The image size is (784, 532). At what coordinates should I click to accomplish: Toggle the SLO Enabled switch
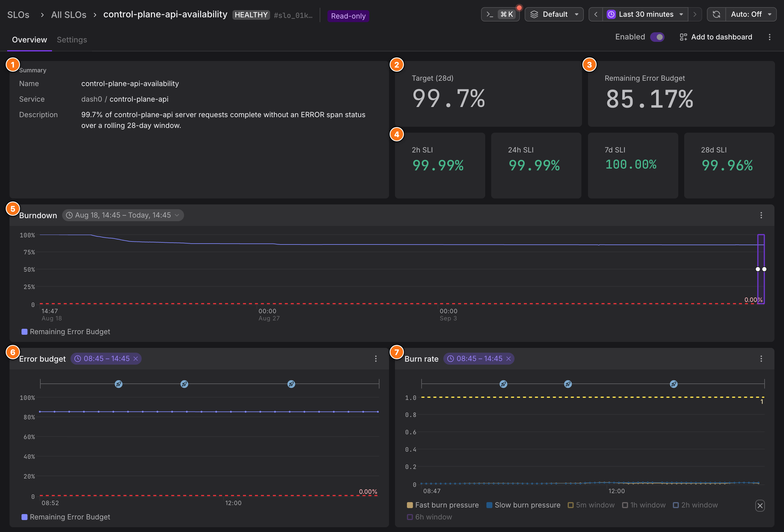click(x=657, y=37)
